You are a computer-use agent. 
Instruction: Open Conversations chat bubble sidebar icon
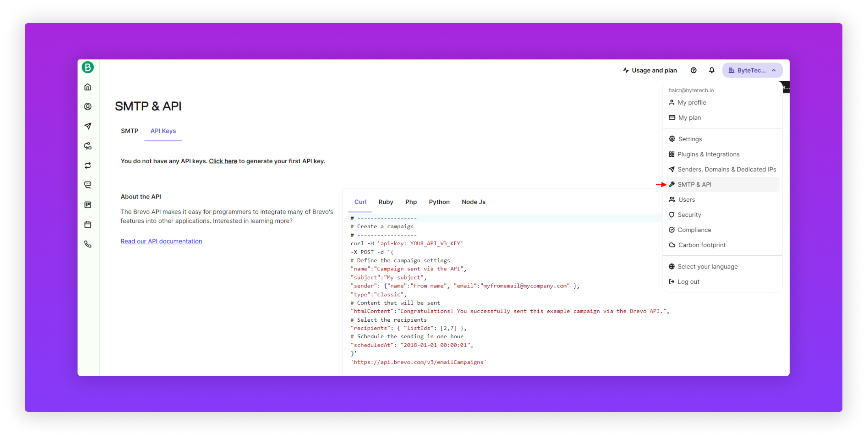[88, 185]
